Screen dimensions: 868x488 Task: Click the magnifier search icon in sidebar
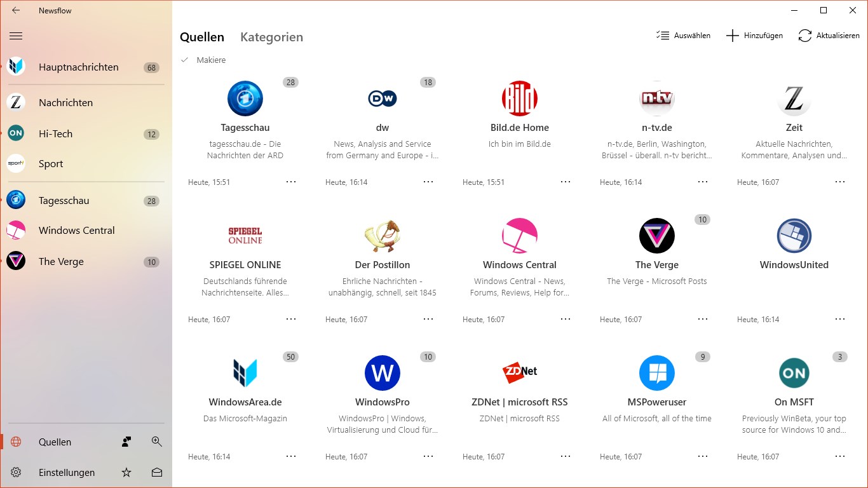coord(157,442)
